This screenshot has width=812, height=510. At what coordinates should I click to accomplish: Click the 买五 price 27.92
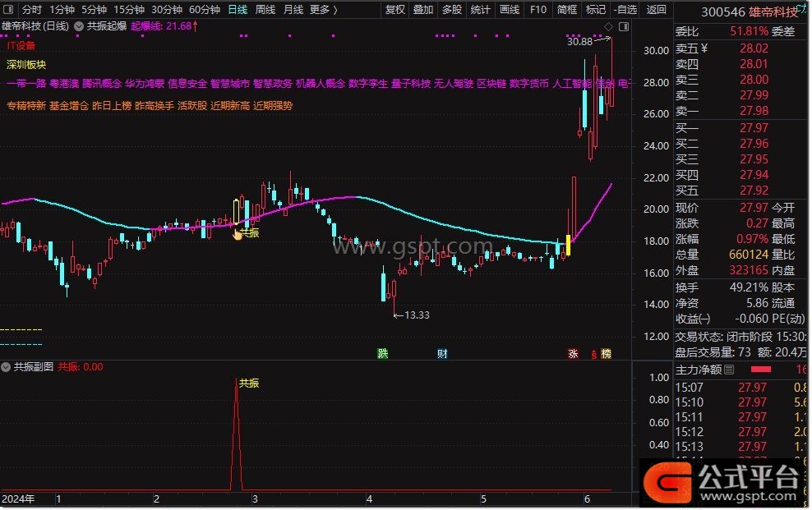[x=754, y=191]
